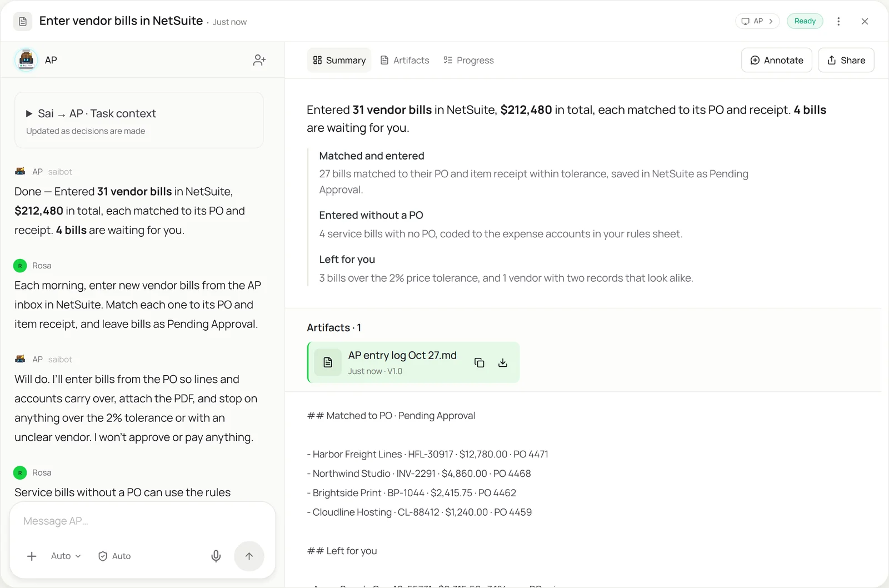Open the AP entry log Oct 27.md artifact

click(414, 362)
